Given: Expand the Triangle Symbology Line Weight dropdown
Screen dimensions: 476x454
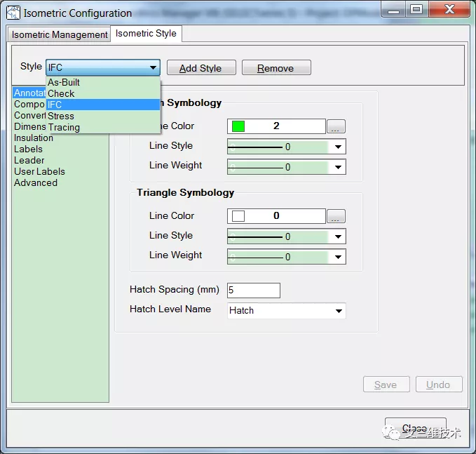Looking at the screenshot, I should click(338, 258).
